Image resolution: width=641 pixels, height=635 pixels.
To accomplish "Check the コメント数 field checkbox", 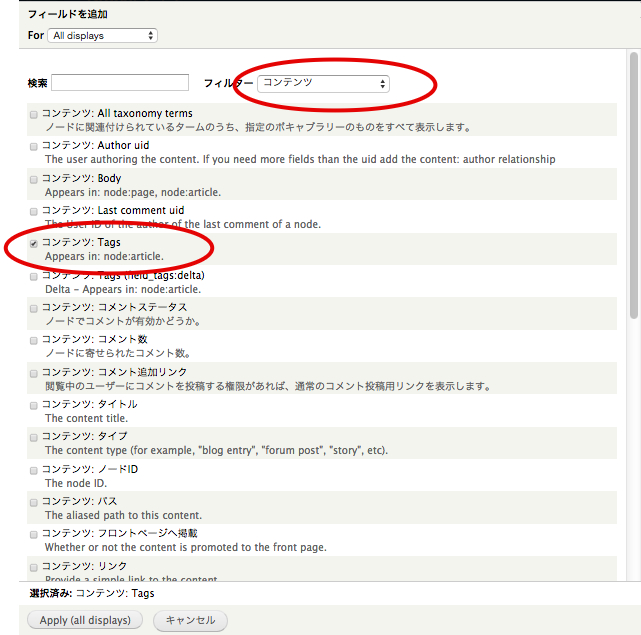I will [x=34, y=340].
